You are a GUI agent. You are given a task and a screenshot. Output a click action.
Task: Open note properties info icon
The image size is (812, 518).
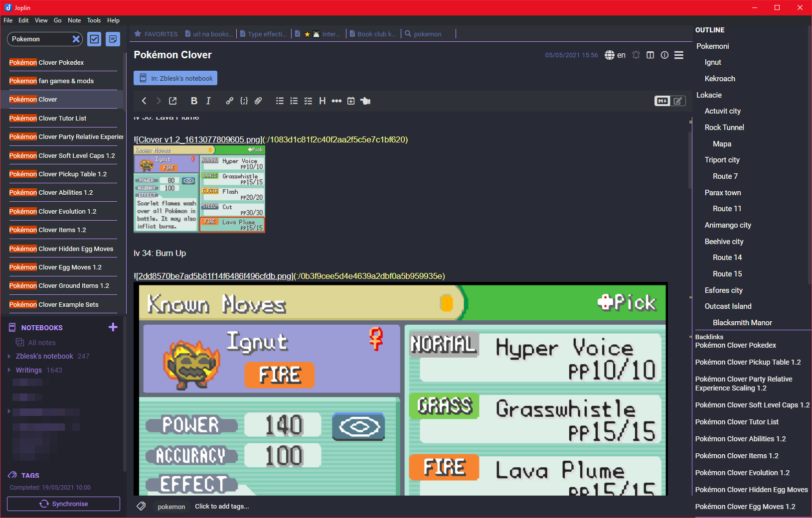tap(664, 55)
